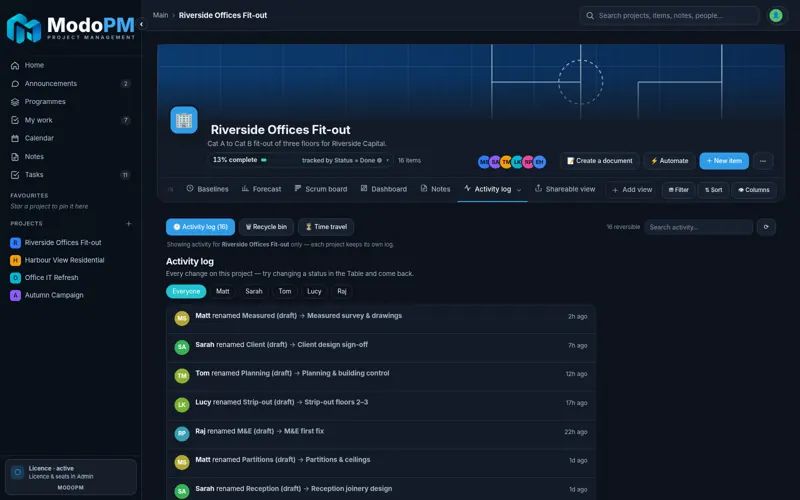Click Sarah's avatar on Client design sign-off entry
Image resolution: width=800 pixels, height=500 pixels.
(182, 347)
